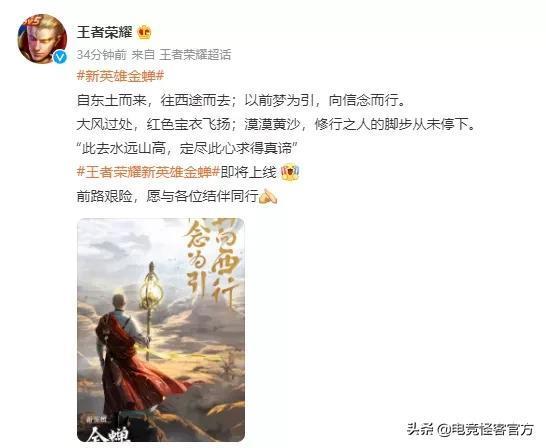Click the 34分钟前 timestamp
Image resolution: width=546 pixels, height=448 pixels.
101,55
